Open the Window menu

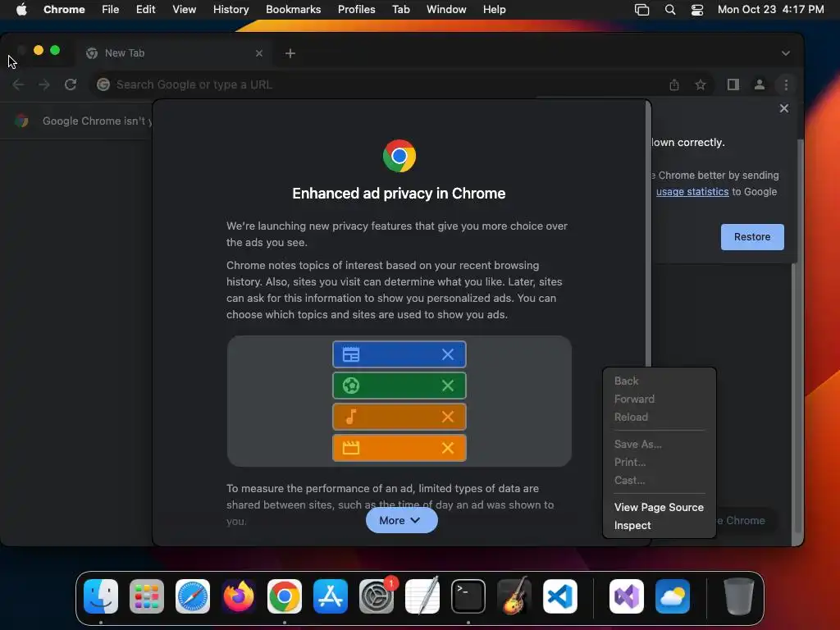click(x=446, y=9)
